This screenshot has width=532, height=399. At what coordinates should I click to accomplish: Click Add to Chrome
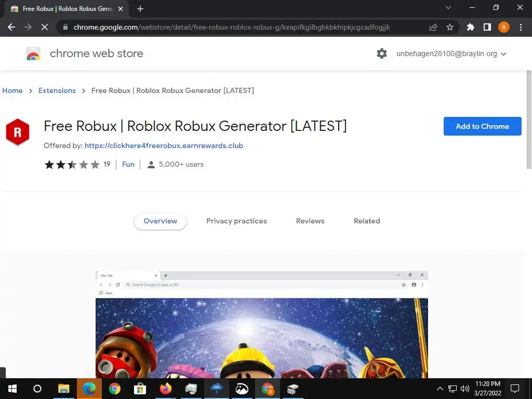click(482, 126)
